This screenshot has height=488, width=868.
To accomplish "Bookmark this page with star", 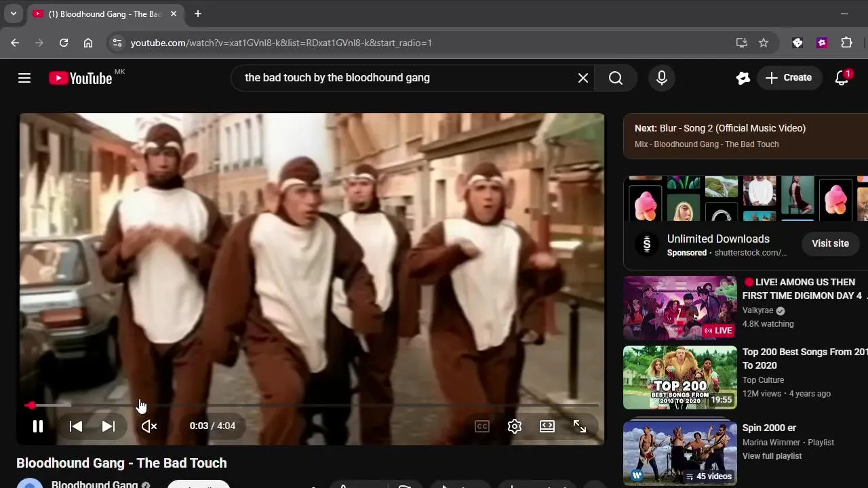I will point(764,43).
